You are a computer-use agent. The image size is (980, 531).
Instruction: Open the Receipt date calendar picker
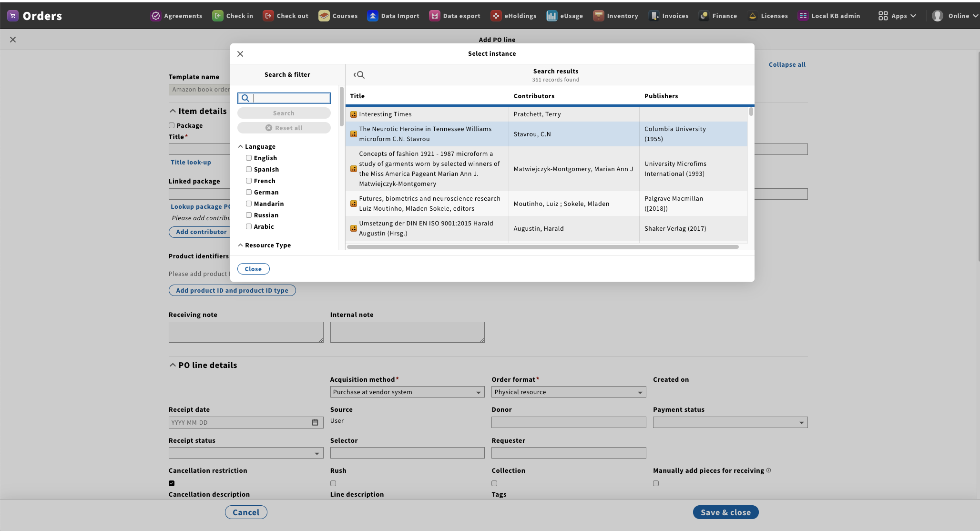point(315,422)
